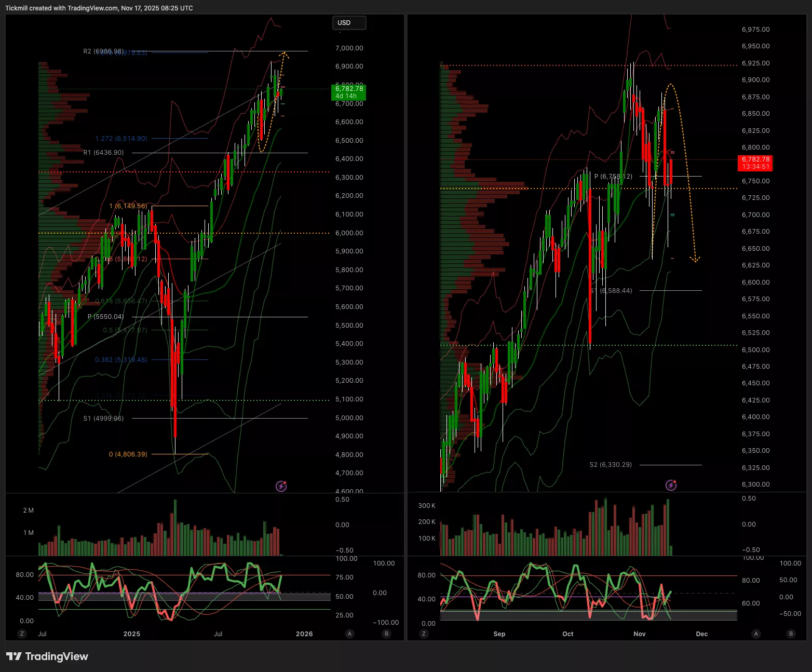Image resolution: width=812 pixels, height=672 pixels.
Task: Click the lightning event icon on left chart
Action: pos(281,486)
